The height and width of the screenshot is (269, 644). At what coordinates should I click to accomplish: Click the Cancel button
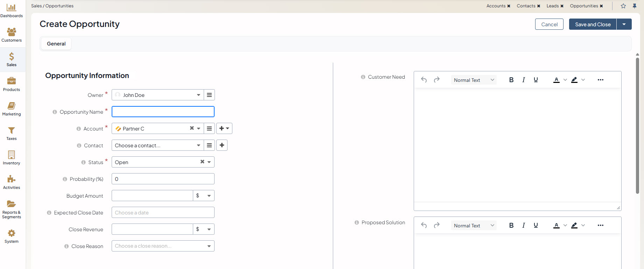click(x=549, y=24)
